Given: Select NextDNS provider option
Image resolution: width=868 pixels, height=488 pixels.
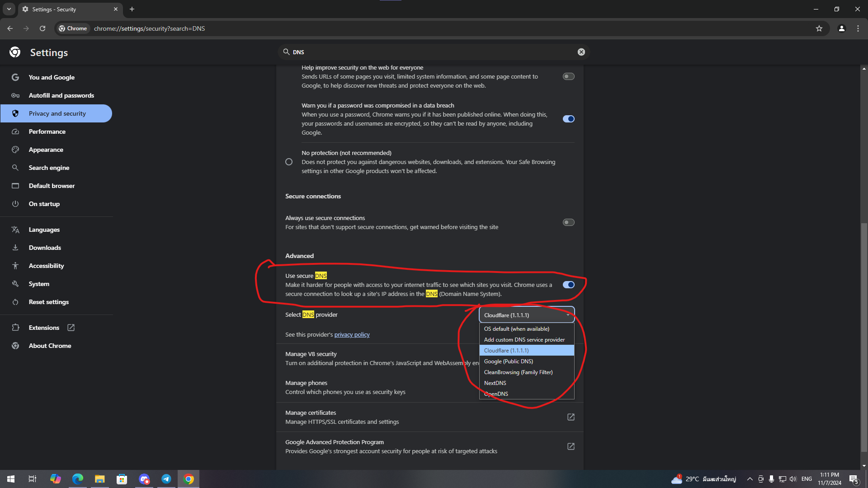Looking at the screenshot, I should (x=527, y=383).
